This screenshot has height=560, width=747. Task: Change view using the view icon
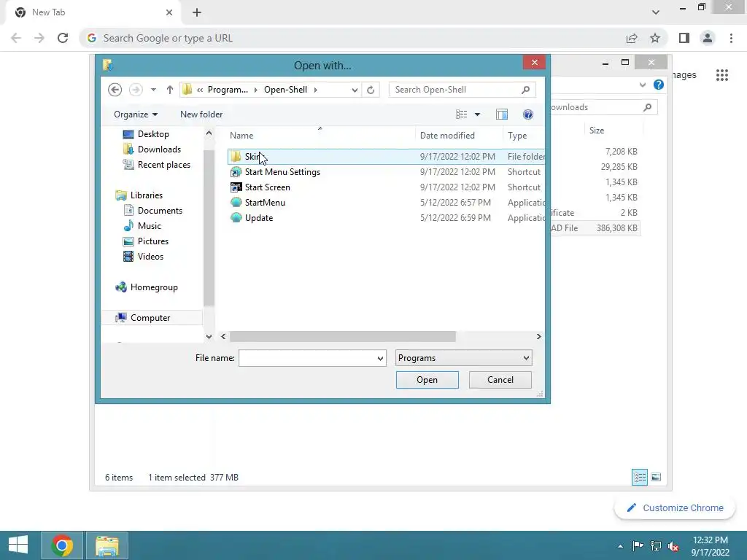click(x=461, y=114)
